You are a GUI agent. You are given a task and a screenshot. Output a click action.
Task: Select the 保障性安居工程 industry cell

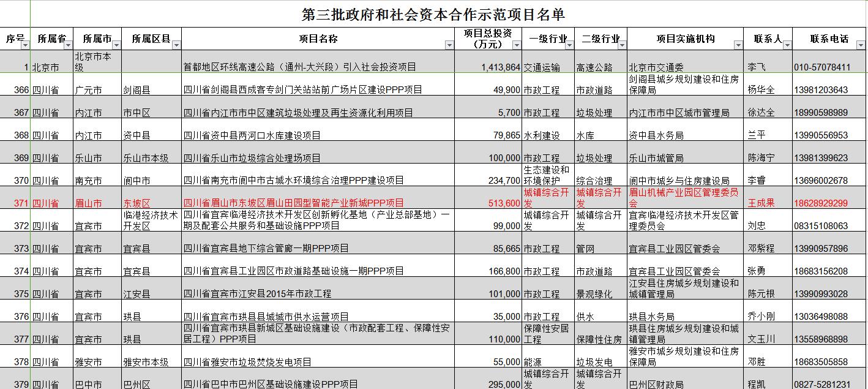point(548,334)
